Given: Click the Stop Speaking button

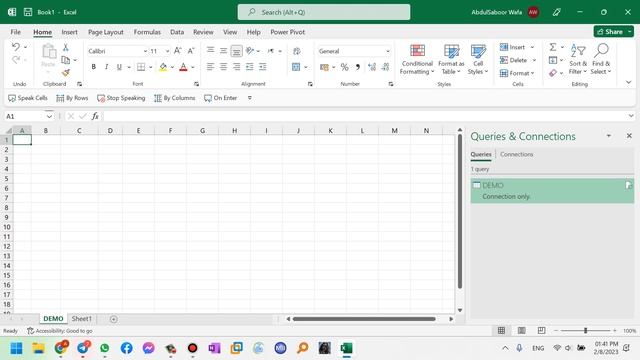Looking at the screenshot, I should (121, 98).
